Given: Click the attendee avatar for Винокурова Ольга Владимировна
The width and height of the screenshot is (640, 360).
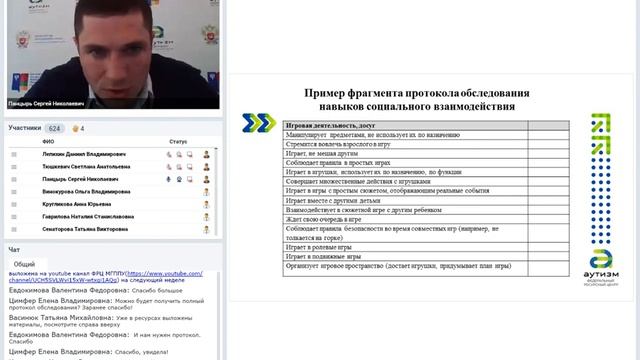Looking at the screenshot, I should pos(207,192).
